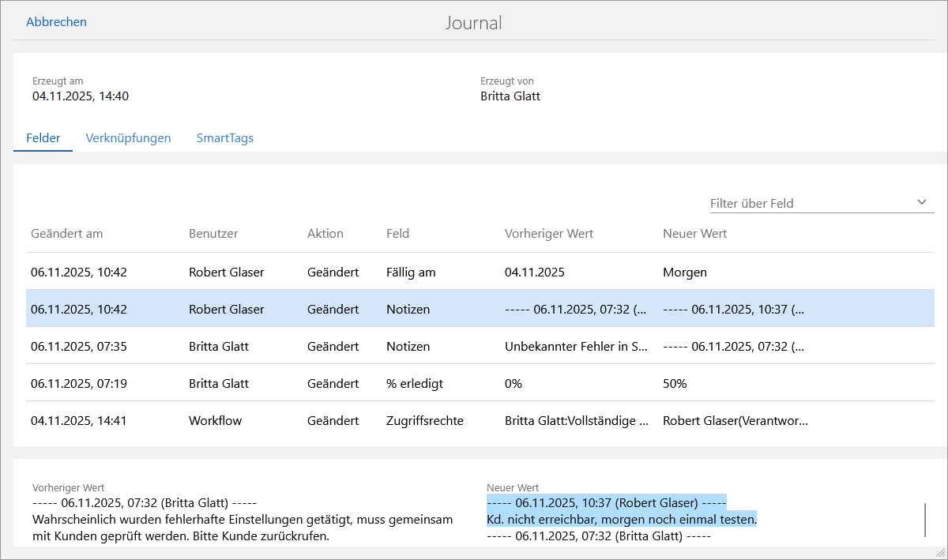Click the Abbrechen link
This screenshot has width=948, height=560.
56,22
